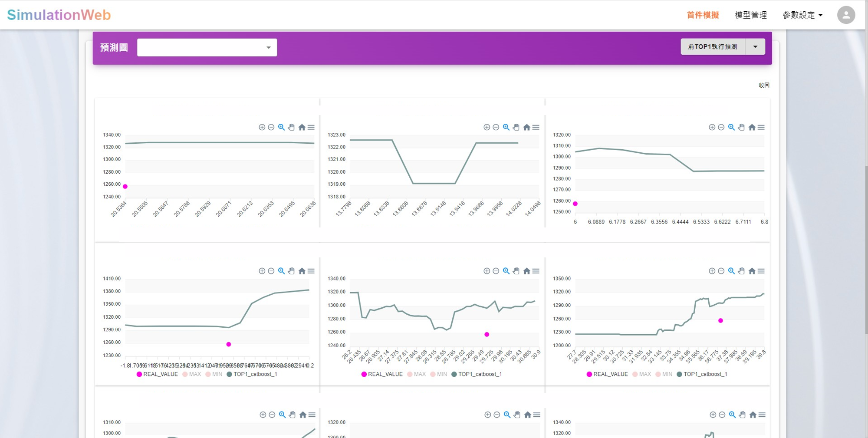The width and height of the screenshot is (868, 438).
Task: Reset zoom home icon on the 6.0889 chart
Action: pos(752,127)
